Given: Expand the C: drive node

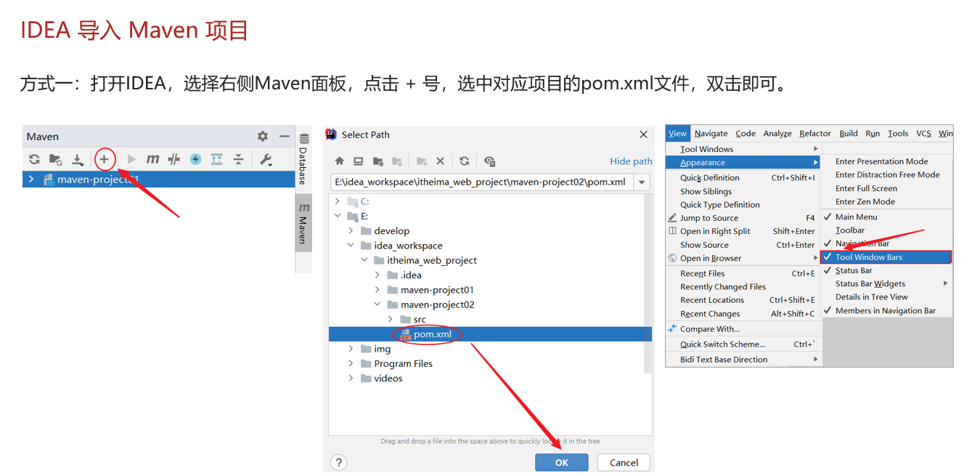Looking at the screenshot, I should (338, 201).
